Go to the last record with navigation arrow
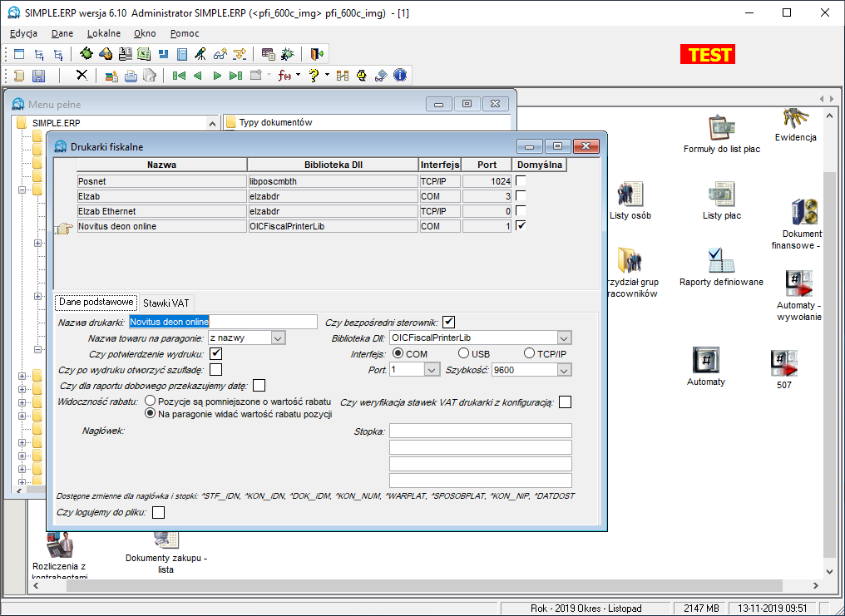The width and height of the screenshot is (845, 616). point(235,76)
